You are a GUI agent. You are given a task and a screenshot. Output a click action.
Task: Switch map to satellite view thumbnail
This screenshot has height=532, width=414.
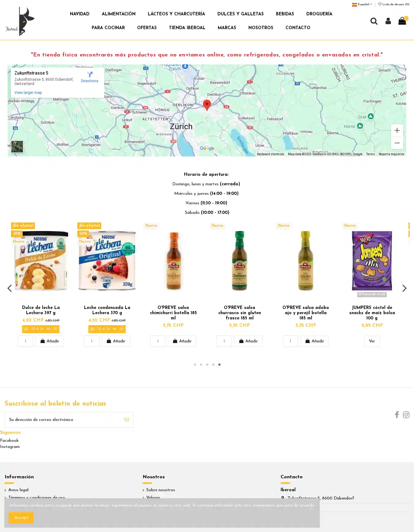pos(17,147)
